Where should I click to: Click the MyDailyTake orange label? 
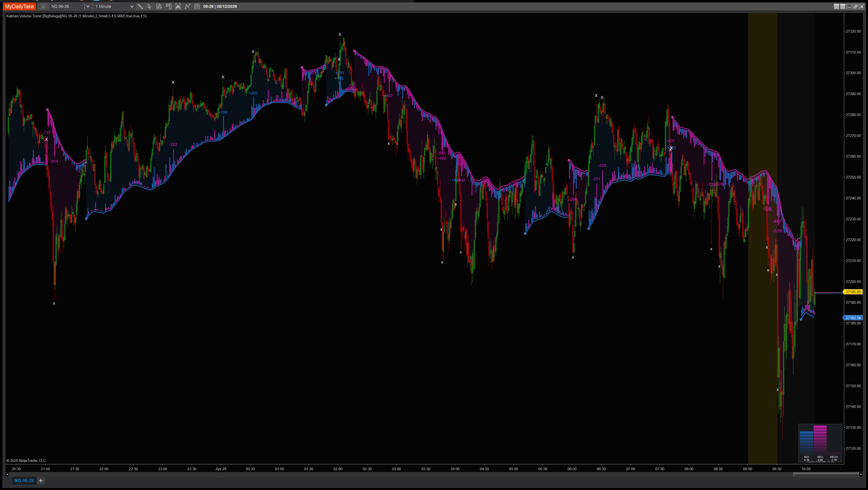point(20,6)
